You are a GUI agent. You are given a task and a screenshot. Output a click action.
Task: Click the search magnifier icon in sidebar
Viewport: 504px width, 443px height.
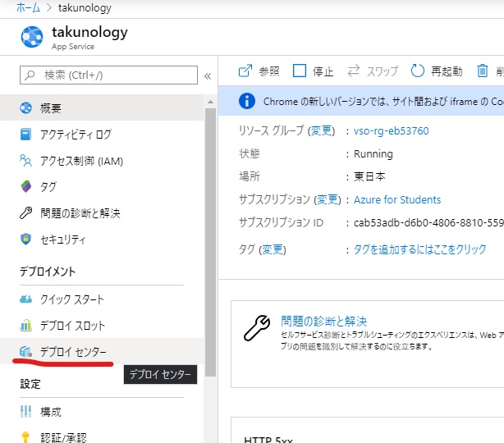coord(30,75)
